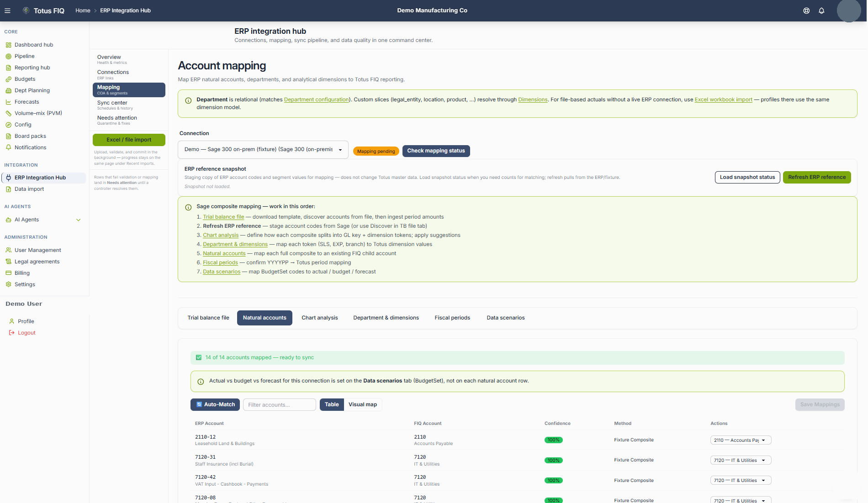Open the Fiscal periods tab
This screenshot has width=868, height=503.
[x=452, y=318]
